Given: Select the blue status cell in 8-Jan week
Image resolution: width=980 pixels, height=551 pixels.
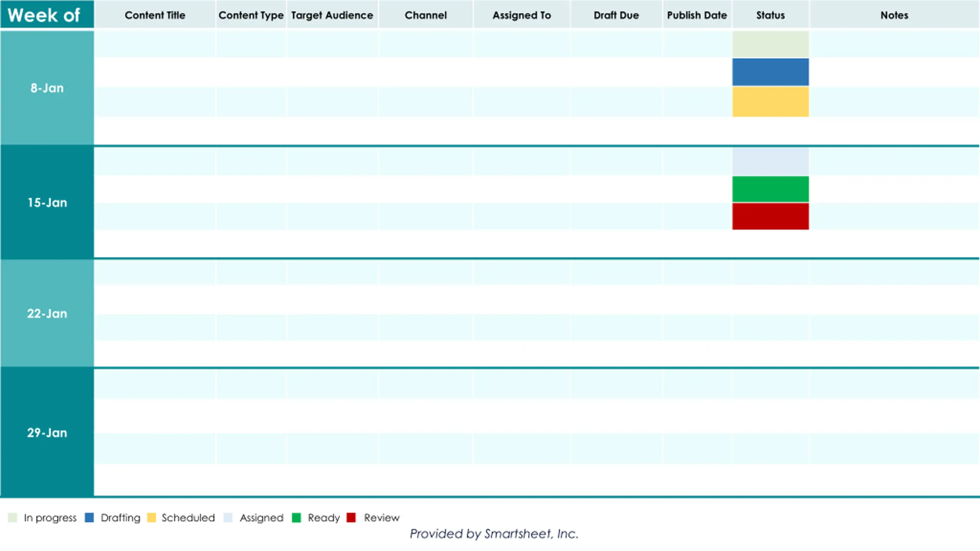Looking at the screenshot, I should [771, 72].
